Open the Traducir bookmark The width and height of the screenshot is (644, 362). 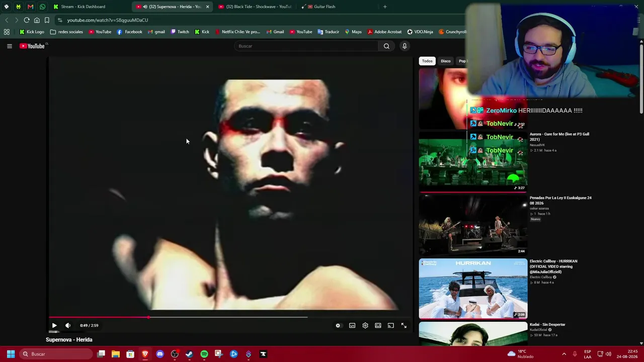(x=328, y=32)
